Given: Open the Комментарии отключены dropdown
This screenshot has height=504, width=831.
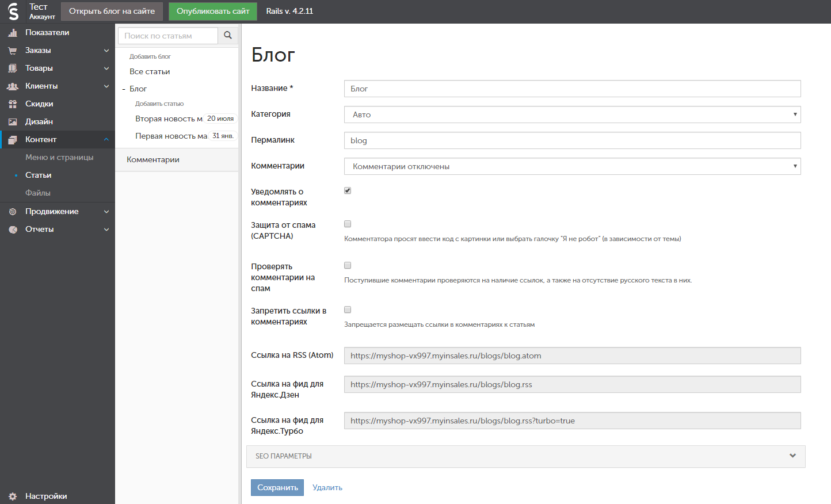Looking at the screenshot, I should (x=572, y=166).
